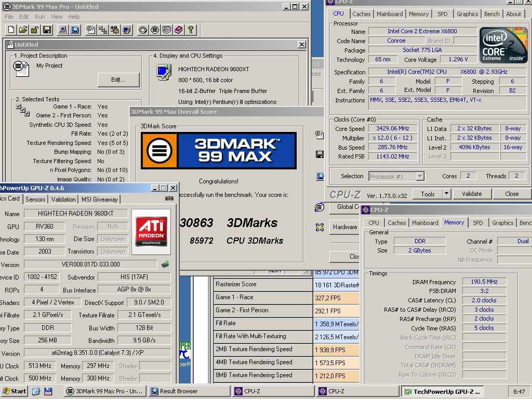Click the Save floppy icon in 3DMark toolbar
Viewport: 532px width, 399px height.
pyautogui.click(x=46, y=30)
